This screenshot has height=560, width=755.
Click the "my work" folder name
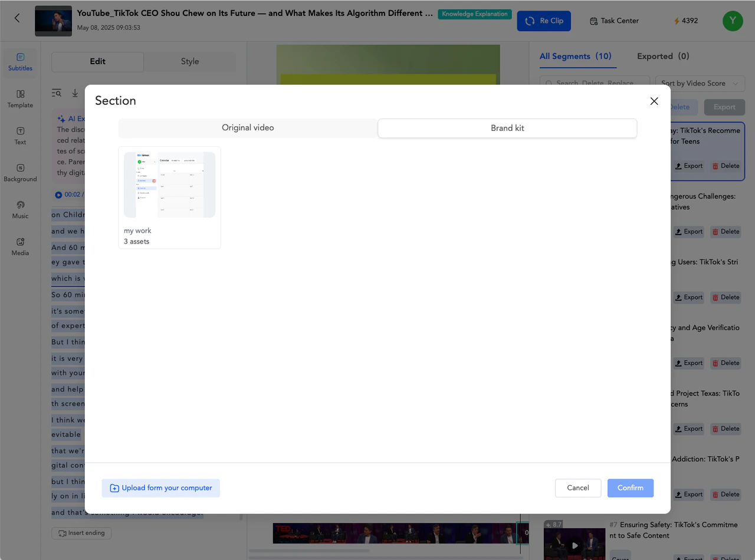click(x=137, y=231)
